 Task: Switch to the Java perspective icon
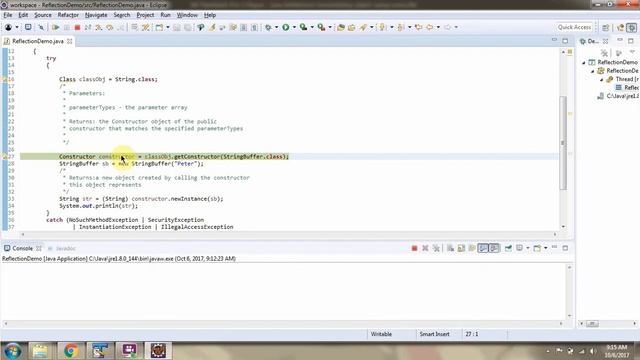click(621, 27)
